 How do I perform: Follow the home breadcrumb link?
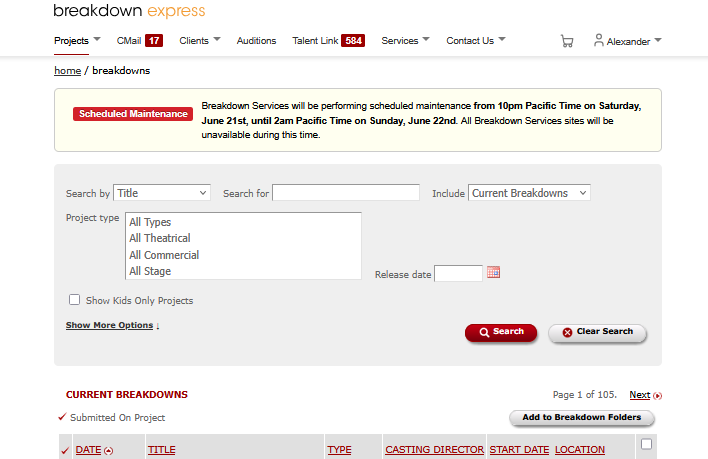pyautogui.click(x=67, y=71)
